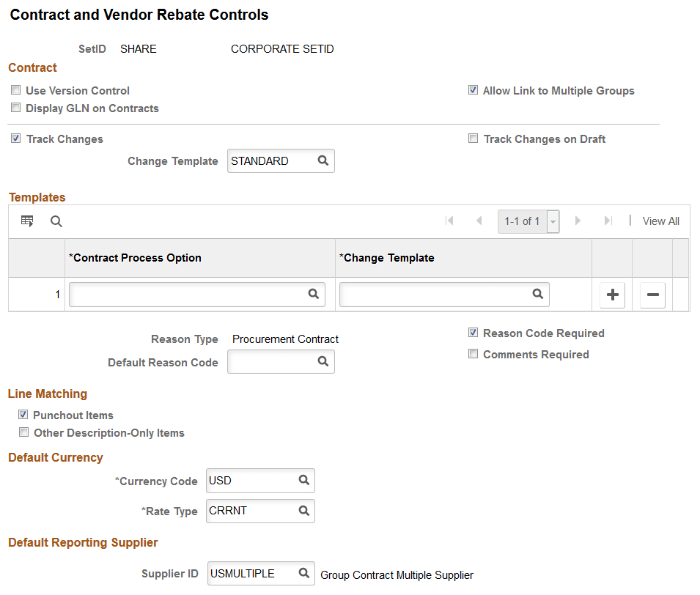Viewport: 700px width, 595px height.
Task: Click inside the empty Default Reason Code field
Action: pos(271,361)
